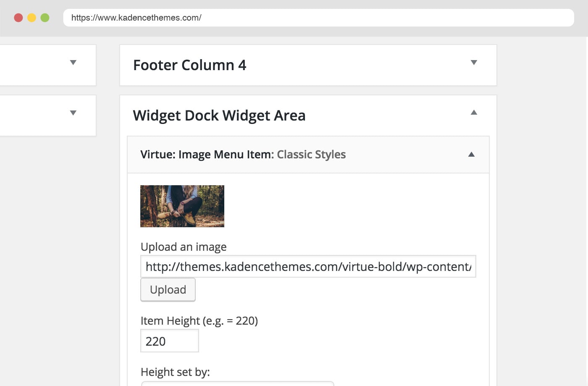Expand the top left collapsed widget area arrow
This screenshot has height=386, width=588.
click(73, 63)
